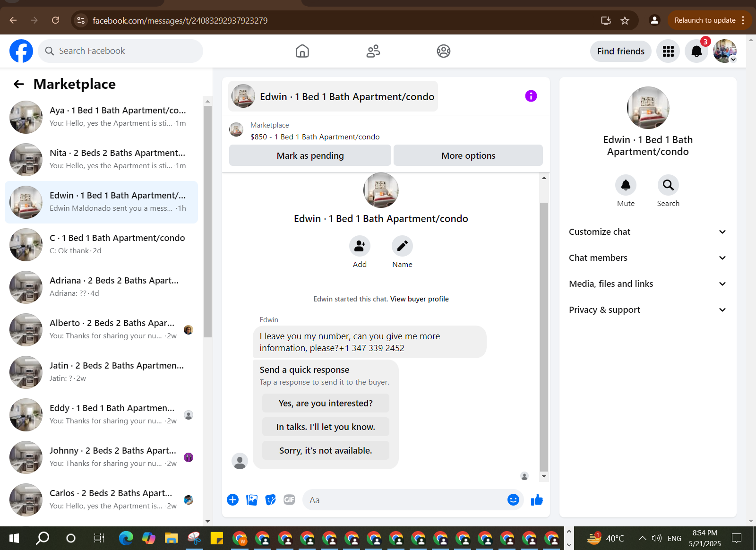Click More options button
Screen dimensions: 756x550
pyautogui.click(x=468, y=155)
